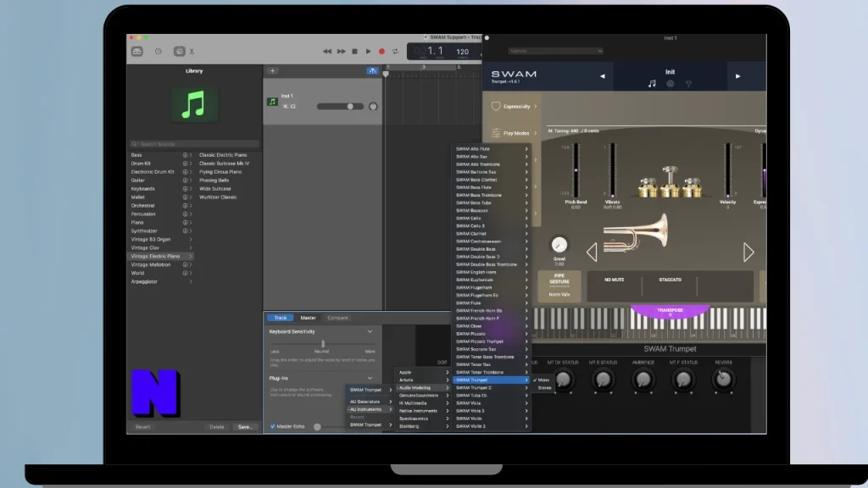Click the Save button in Library
The height and width of the screenshot is (488, 868).
(245, 427)
